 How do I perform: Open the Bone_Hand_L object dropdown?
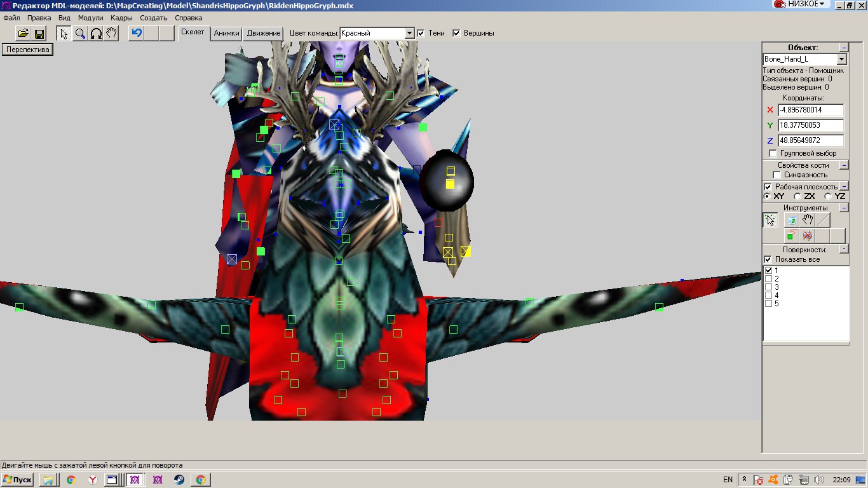842,59
